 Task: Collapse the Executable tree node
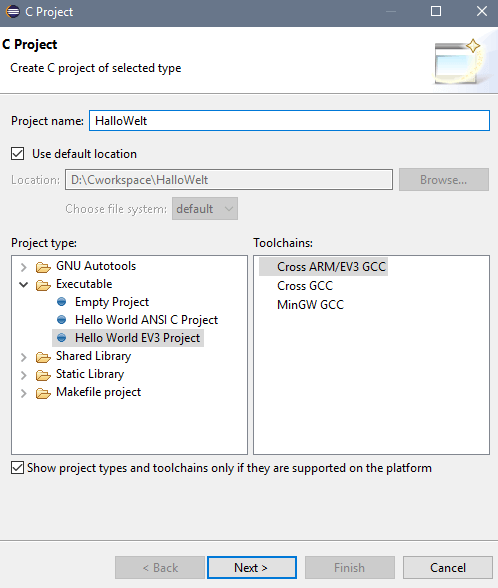pyautogui.click(x=24, y=285)
